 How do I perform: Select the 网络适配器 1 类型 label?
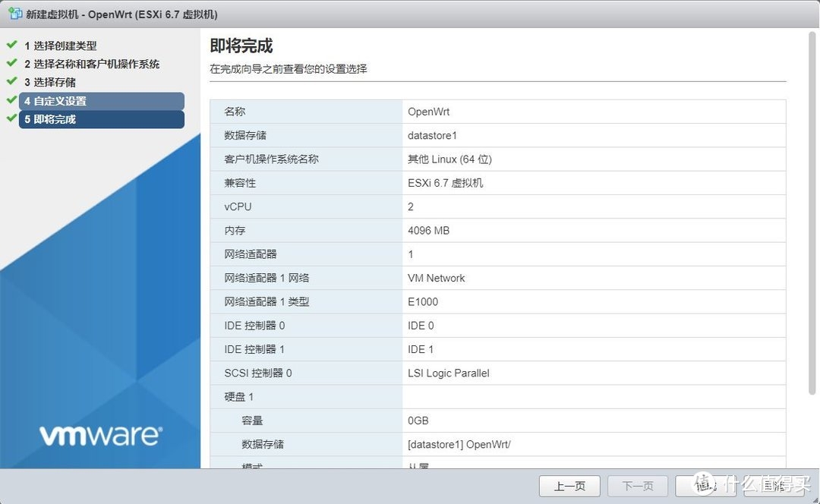click(x=266, y=301)
